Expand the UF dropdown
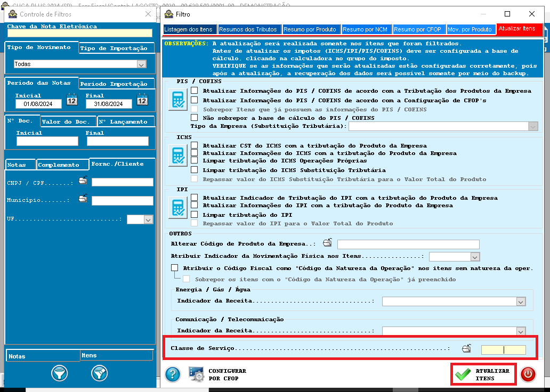Screen dimensions: 550x392 pyautogui.click(x=148, y=219)
